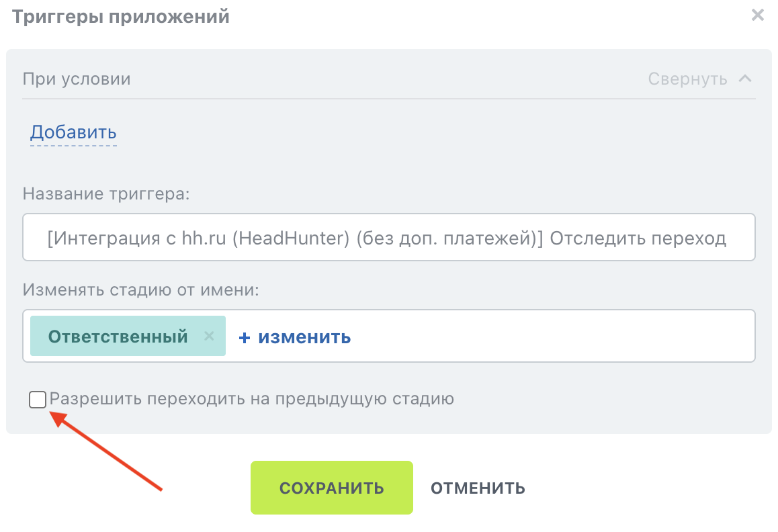Collapse section using the chevron-up icon
The width and height of the screenshot is (778, 532).
click(745, 79)
